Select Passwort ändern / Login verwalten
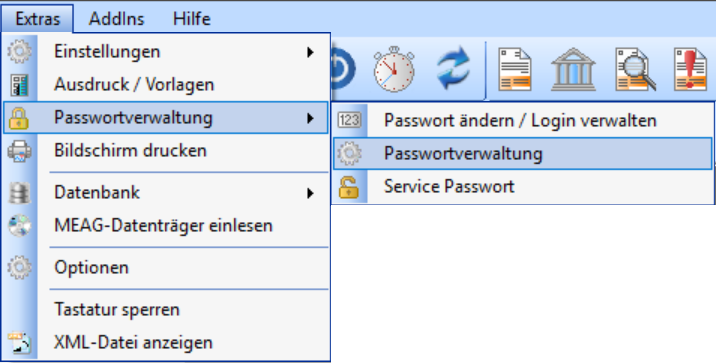 (x=523, y=121)
